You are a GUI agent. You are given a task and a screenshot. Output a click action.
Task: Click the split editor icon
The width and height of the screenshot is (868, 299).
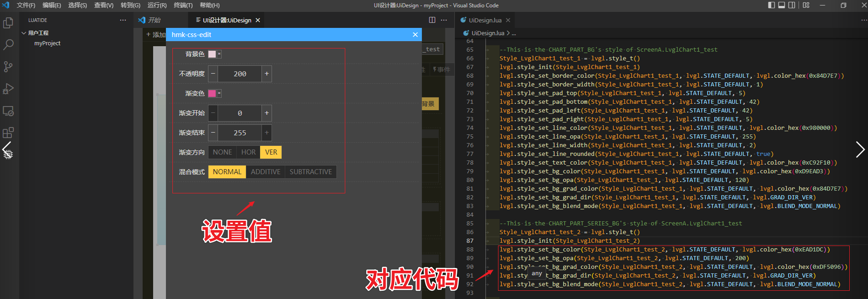432,20
